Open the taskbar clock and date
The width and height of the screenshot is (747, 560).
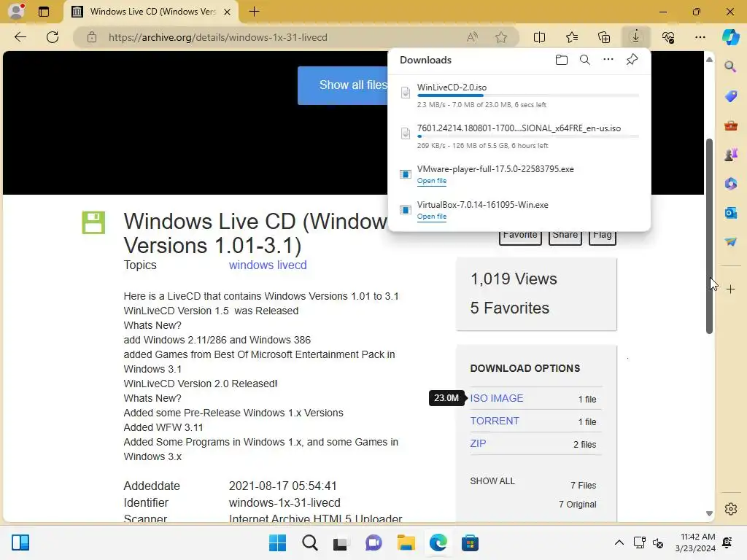[x=696, y=542]
